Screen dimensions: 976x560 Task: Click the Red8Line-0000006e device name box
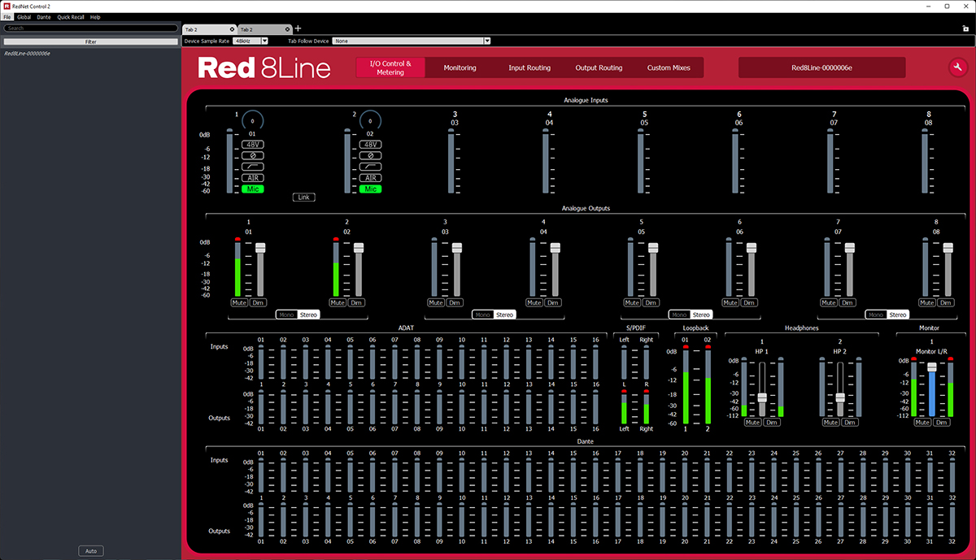821,68
